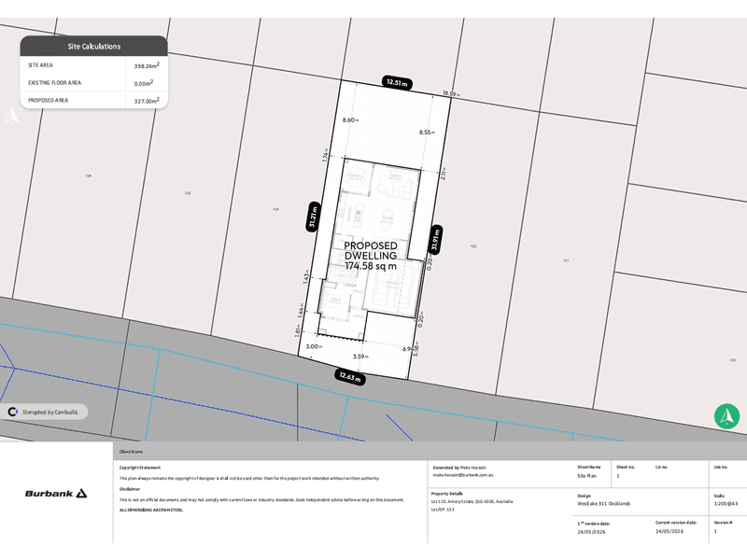Image resolution: width=747 pixels, height=560 pixels.
Task: Click the Generated by Maks Hossain text
Action: tap(459, 468)
